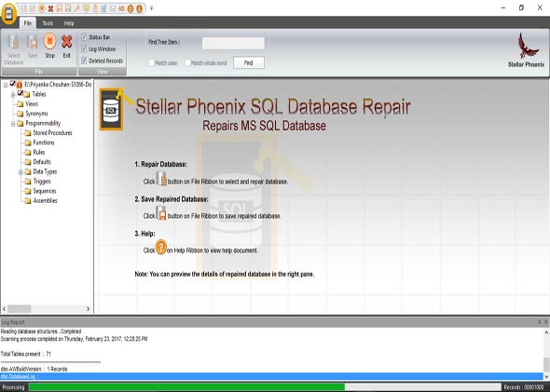Maximize or restore the application window
Screen dimensions: 550x392
(521, 7)
